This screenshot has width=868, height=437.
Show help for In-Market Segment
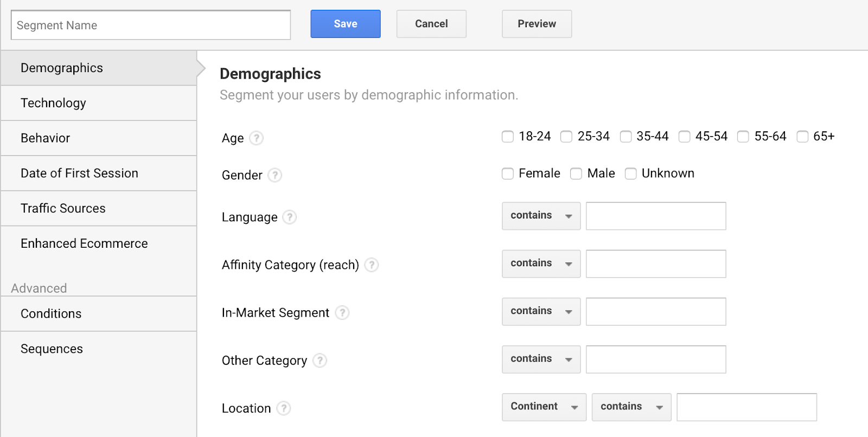click(x=342, y=313)
